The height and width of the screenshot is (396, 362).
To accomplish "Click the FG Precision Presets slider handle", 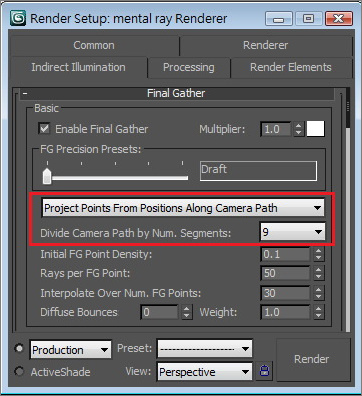I will pyautogui.click(x=47, y=176).
